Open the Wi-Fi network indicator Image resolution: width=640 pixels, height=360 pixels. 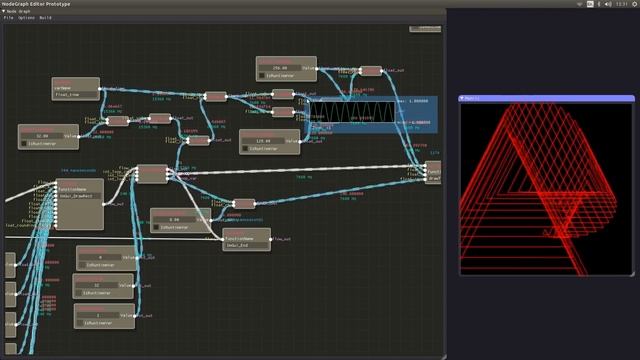[x=580, y=4]
